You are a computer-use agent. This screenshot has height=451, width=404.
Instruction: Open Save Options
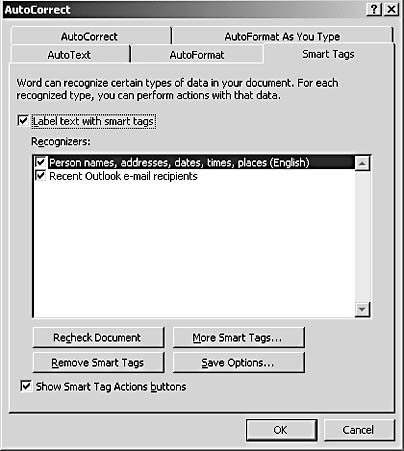point(239,362)
